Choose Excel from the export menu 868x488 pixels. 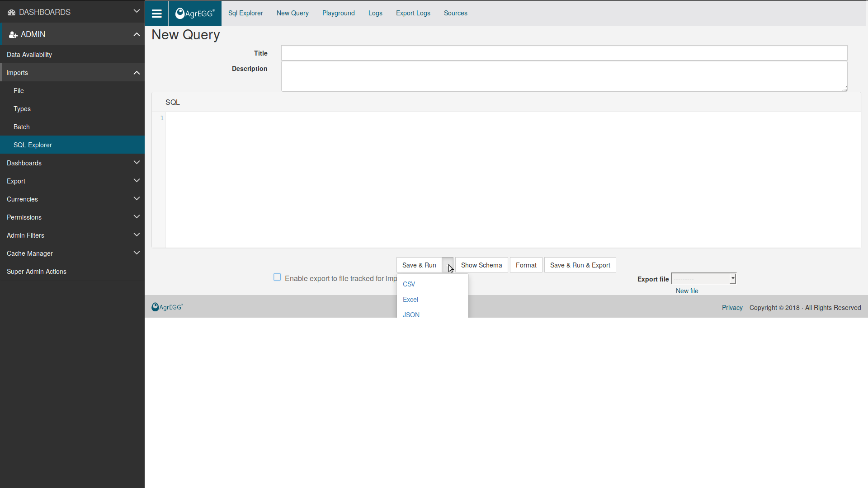coord(410,300)
